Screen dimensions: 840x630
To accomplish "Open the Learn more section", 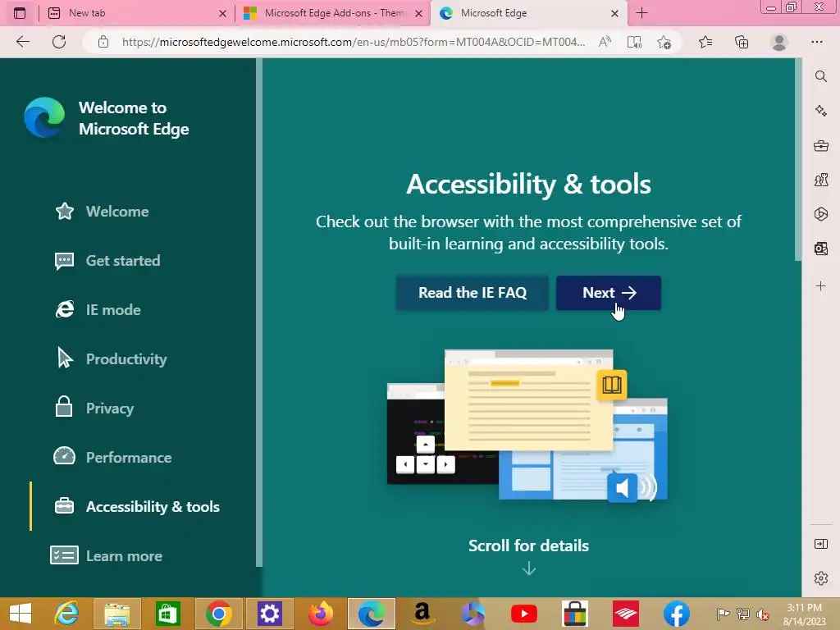I will click(x=106, y=556).
